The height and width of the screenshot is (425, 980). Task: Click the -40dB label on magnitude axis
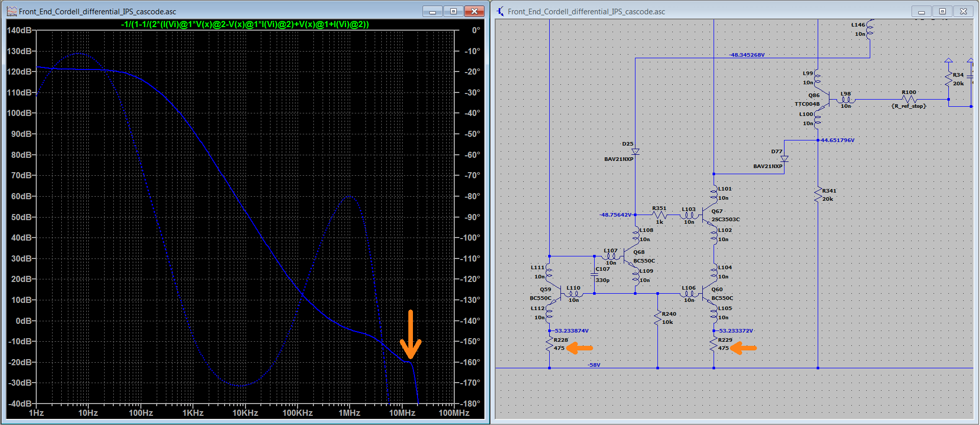click(x=20, y=404)
